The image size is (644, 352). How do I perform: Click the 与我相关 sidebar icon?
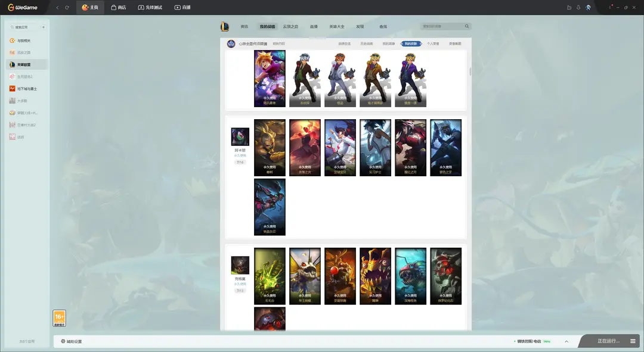coord(13,41)
